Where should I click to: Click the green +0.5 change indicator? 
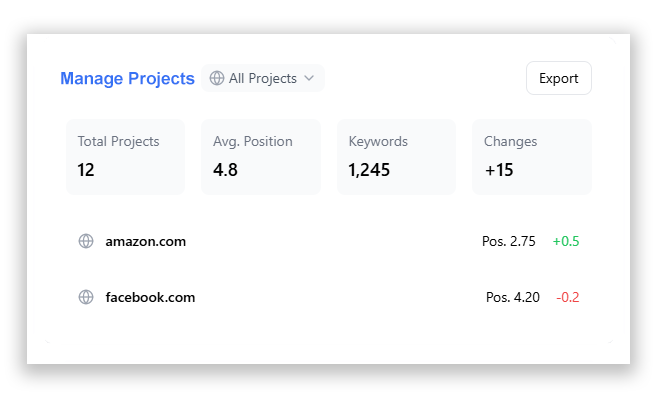coord(566,241)
